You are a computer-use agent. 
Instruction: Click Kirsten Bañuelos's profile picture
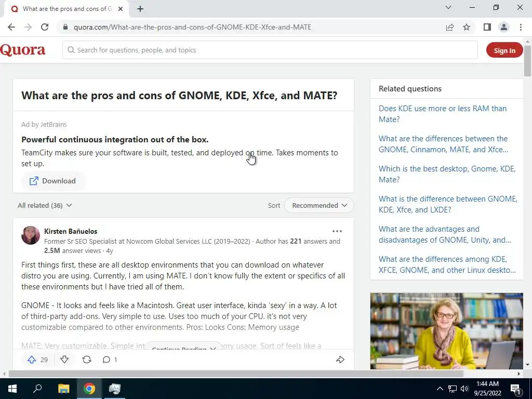[x=31, y=235]
